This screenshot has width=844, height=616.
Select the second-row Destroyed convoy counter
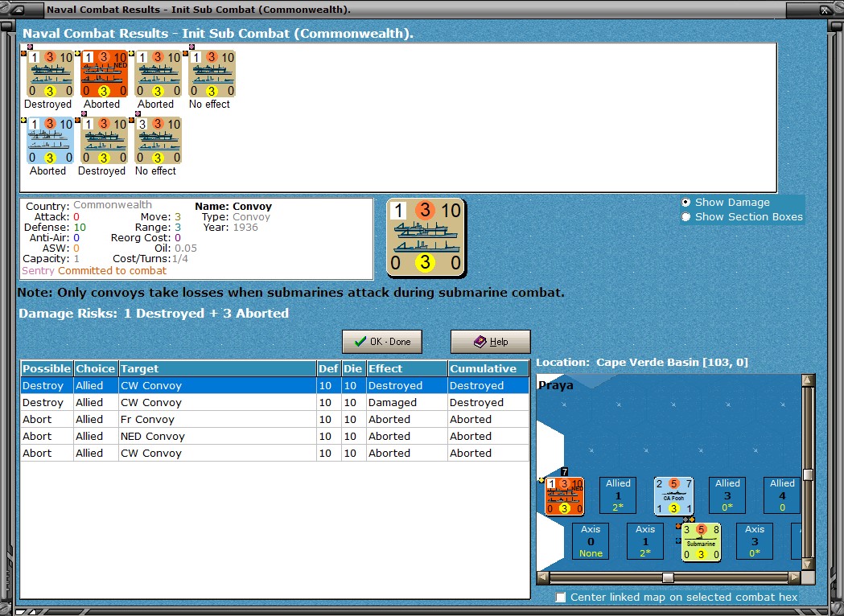click(104, 141)
